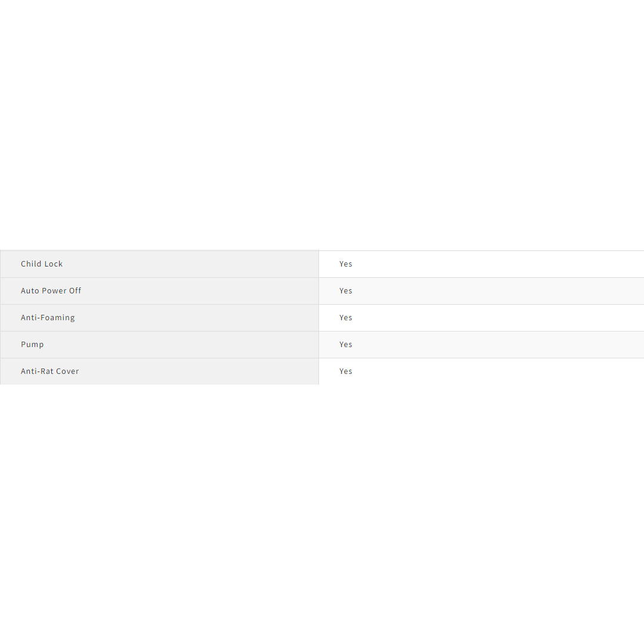Click the Child Lock label

(42, 264)
